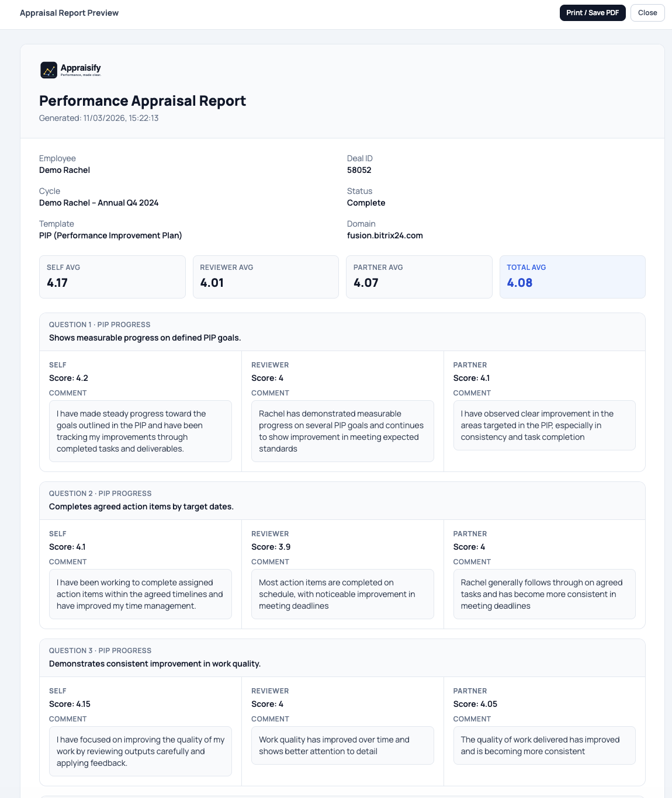This screenshot has width=672, height=798.
Task: Click the Total Avg 4.08 card
Action: tap(572, 277)
